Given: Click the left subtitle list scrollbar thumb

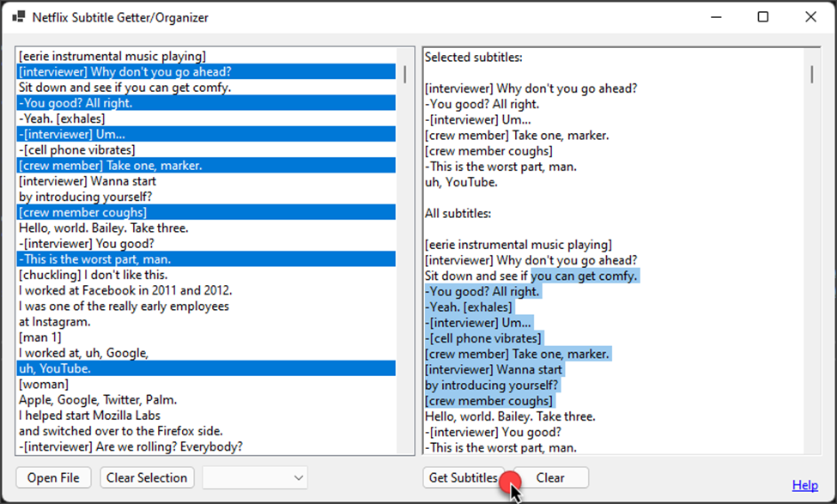Looking at the screenshot, I should tap(405, 74).
